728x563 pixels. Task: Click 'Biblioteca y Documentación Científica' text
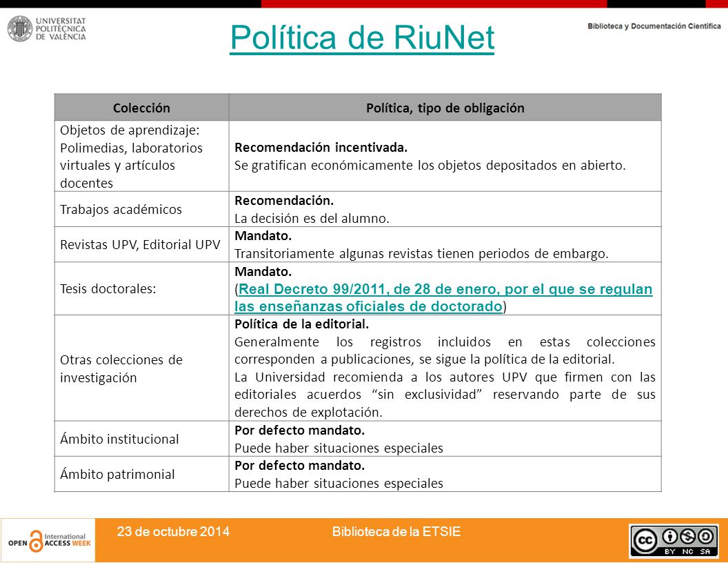pos(654,26)
